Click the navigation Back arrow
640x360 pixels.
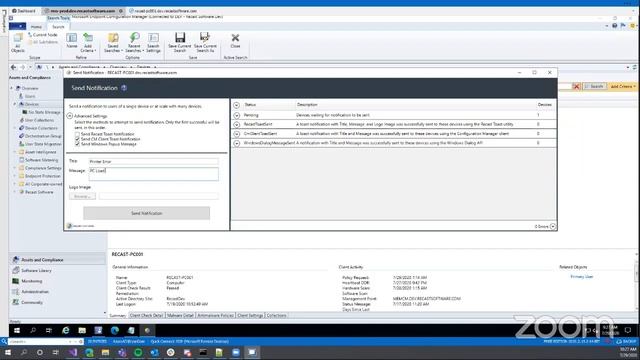coord(13,67)
